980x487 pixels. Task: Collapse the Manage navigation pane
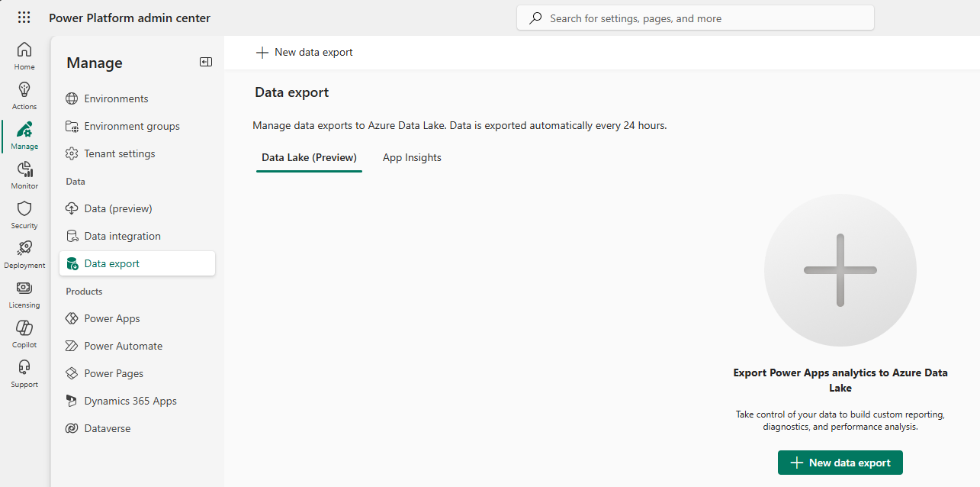click(206, 63)
